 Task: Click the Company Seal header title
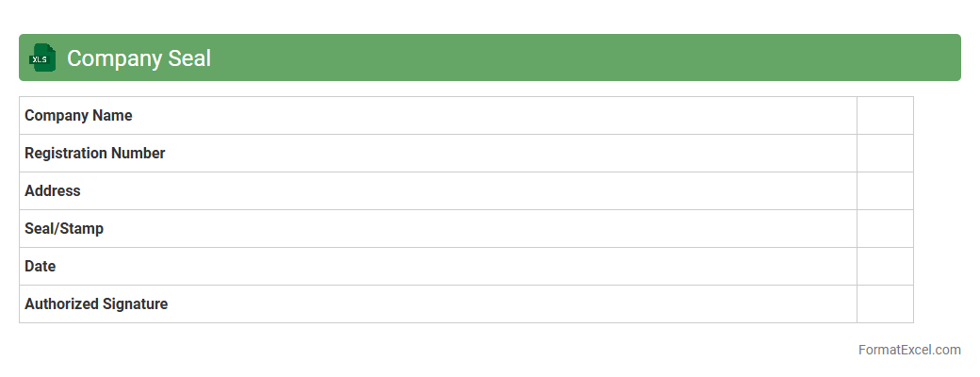tap(139, 58)
